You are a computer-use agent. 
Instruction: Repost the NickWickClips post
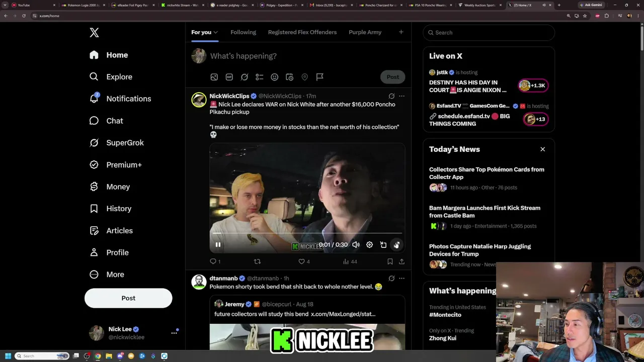click(257, 261)
